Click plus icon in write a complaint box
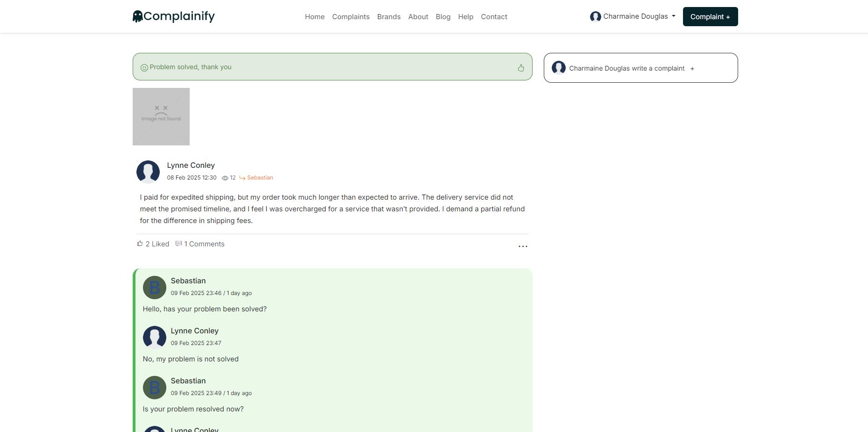868x432 pixels. (692, 69)
